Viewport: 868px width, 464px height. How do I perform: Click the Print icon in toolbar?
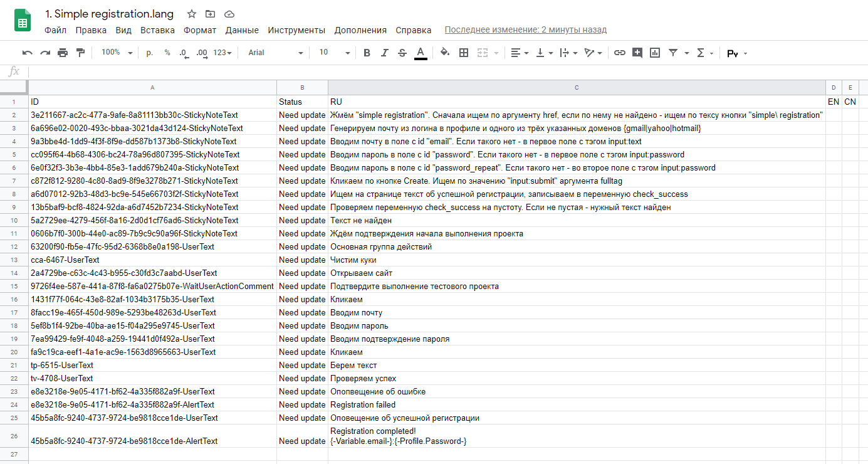pyautogui.click(x=63, y=53)
